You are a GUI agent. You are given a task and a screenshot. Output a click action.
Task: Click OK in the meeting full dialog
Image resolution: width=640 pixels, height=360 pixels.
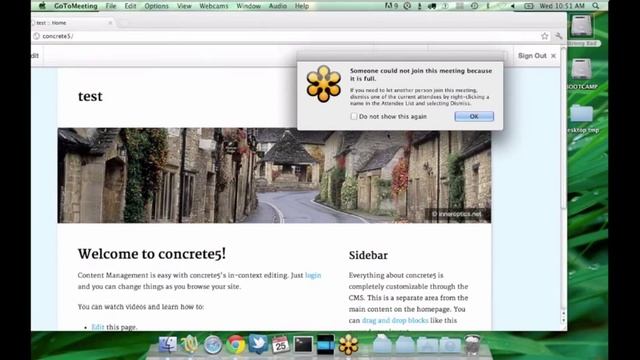pyautogui.click(x=474, y=116)
